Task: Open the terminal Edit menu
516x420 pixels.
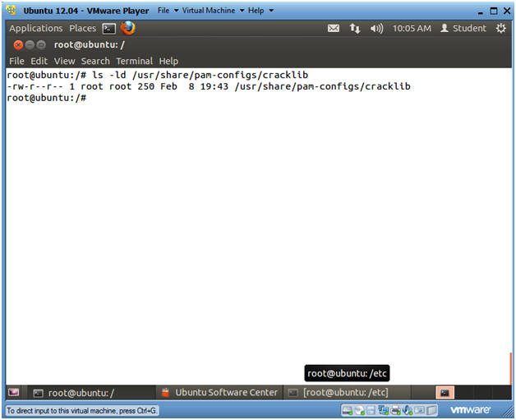Action: 39,61
